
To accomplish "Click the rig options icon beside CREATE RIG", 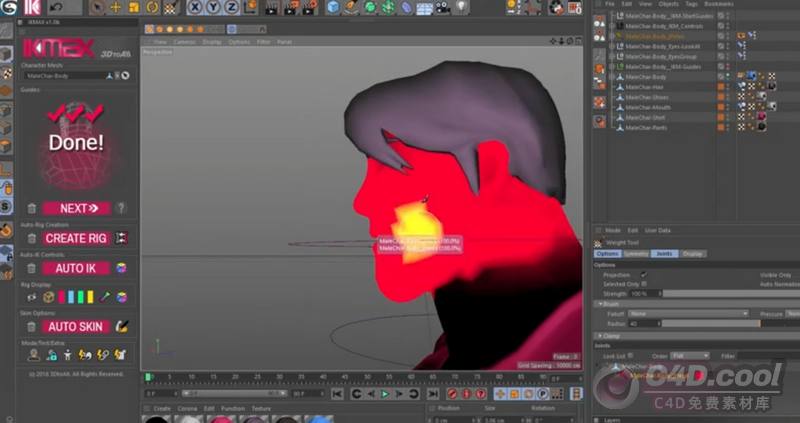I will coord(121,238).
